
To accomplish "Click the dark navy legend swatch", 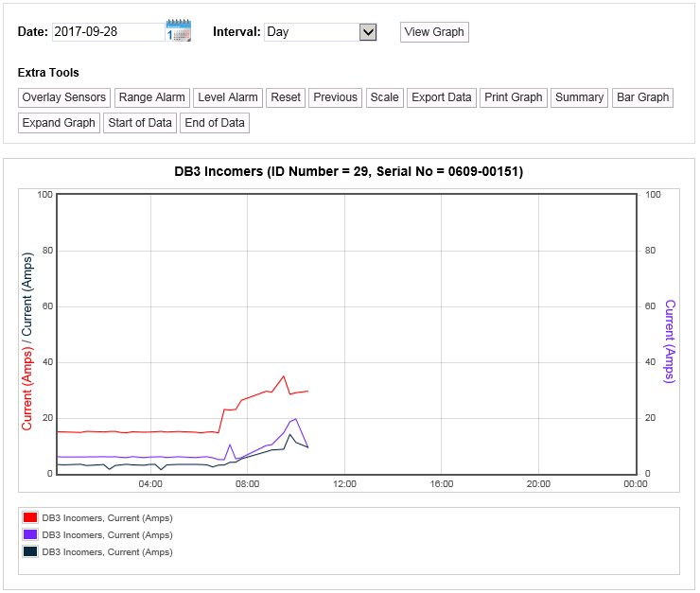I will coord(30,552).
